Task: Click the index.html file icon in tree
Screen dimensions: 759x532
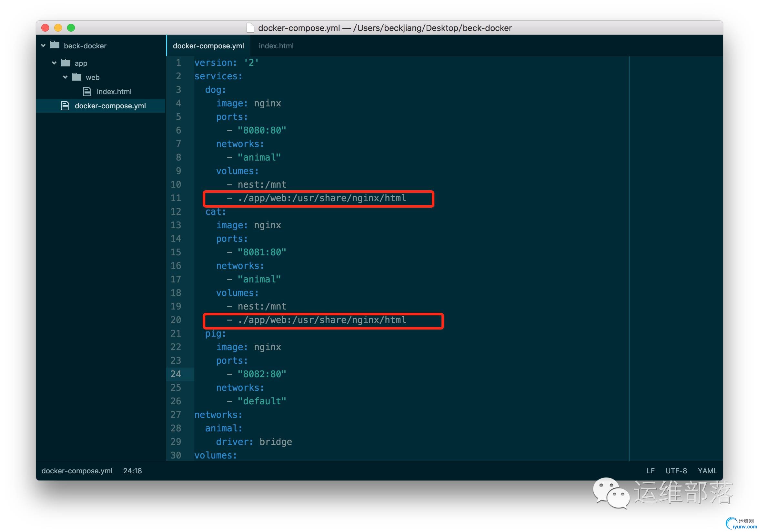Action: pos(87,92)
